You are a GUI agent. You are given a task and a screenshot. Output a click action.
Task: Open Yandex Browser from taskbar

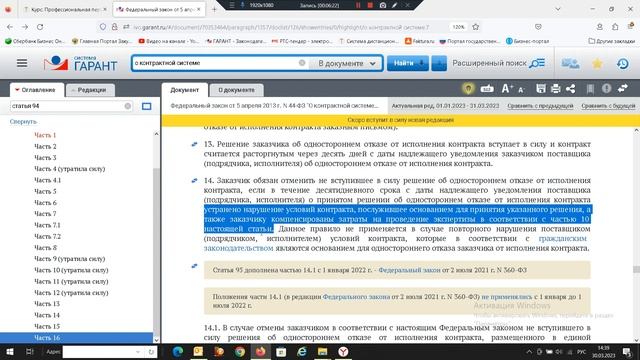coord(343,351)
